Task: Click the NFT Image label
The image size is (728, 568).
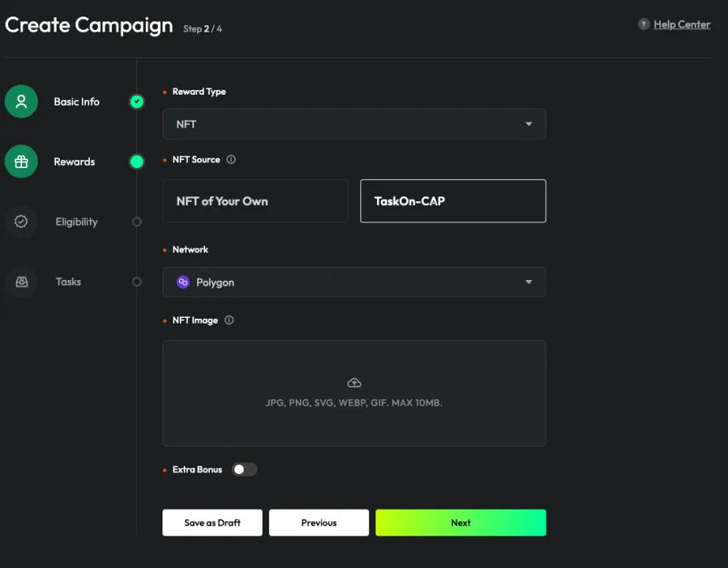Action: pos(195,320)
